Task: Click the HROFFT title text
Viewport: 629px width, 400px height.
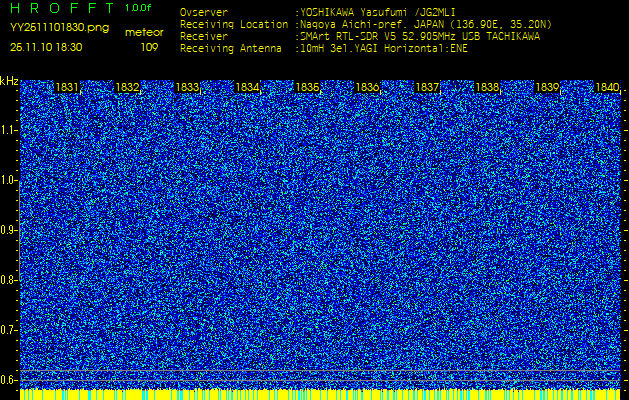Action: [62, 8]
